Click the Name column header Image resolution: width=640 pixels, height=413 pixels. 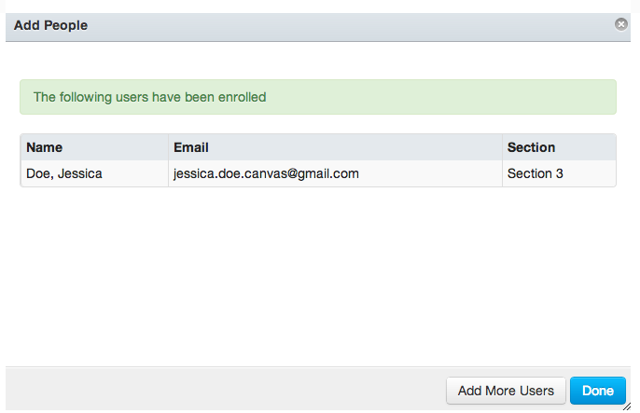(x=45, y=147)
